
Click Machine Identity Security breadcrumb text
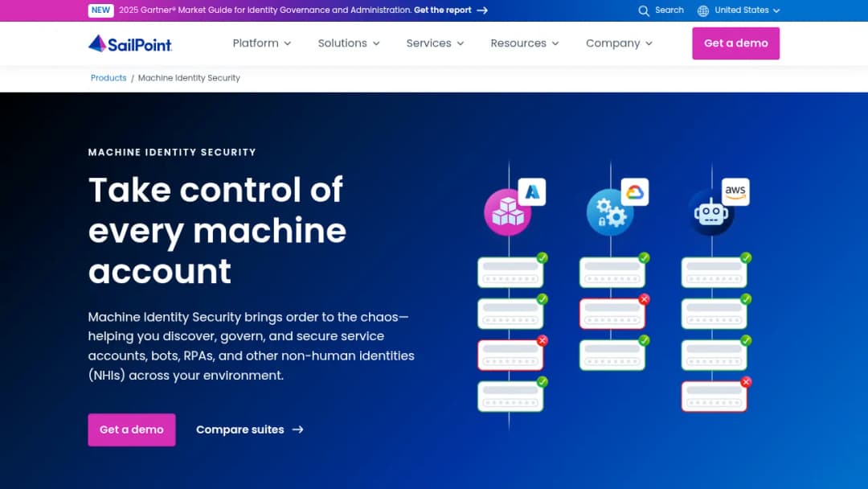click(189, 78)
